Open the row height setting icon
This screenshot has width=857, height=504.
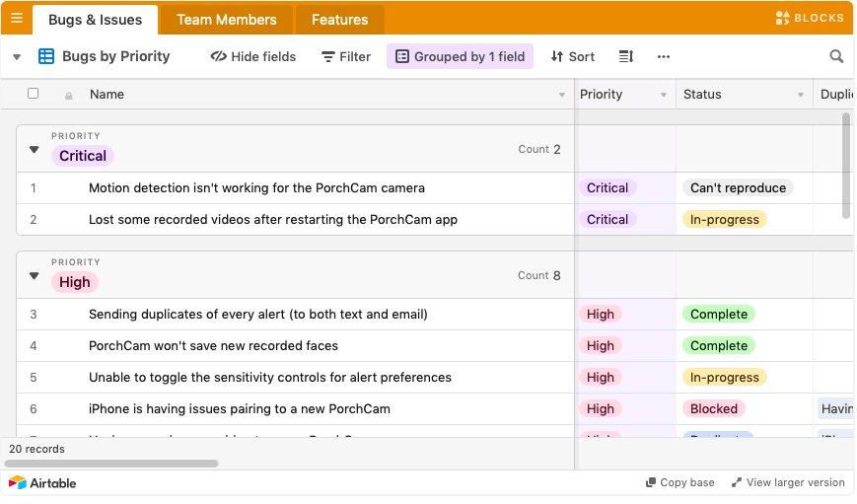[625, 56]
